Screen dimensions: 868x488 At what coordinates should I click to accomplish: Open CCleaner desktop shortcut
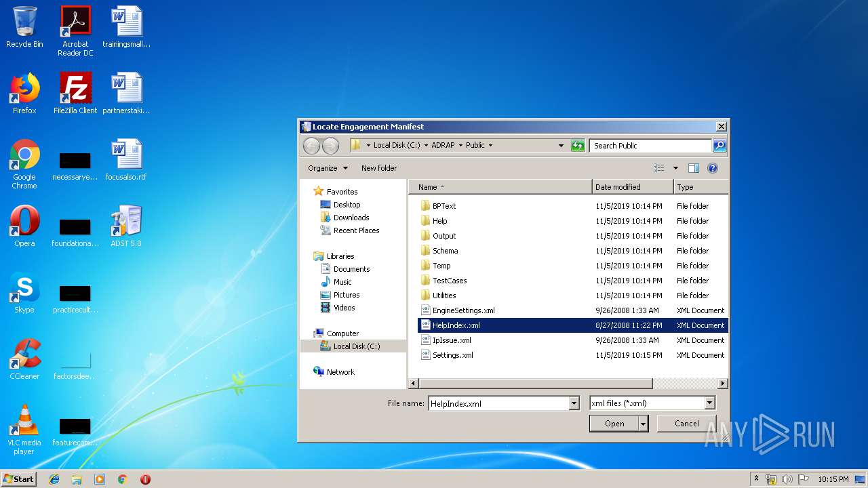(24, 359)
